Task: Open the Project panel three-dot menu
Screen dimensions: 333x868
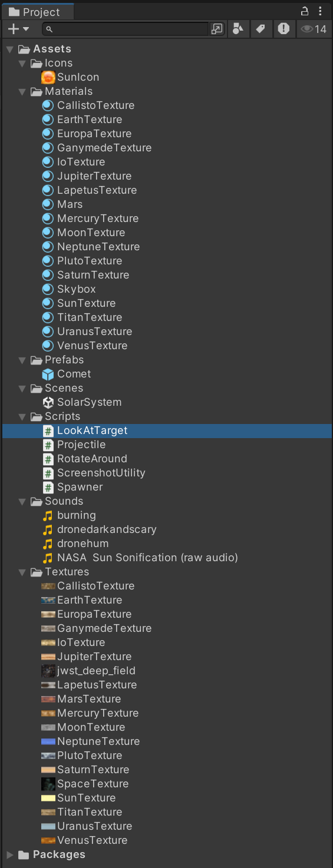Action: click(x=320, y=11)
